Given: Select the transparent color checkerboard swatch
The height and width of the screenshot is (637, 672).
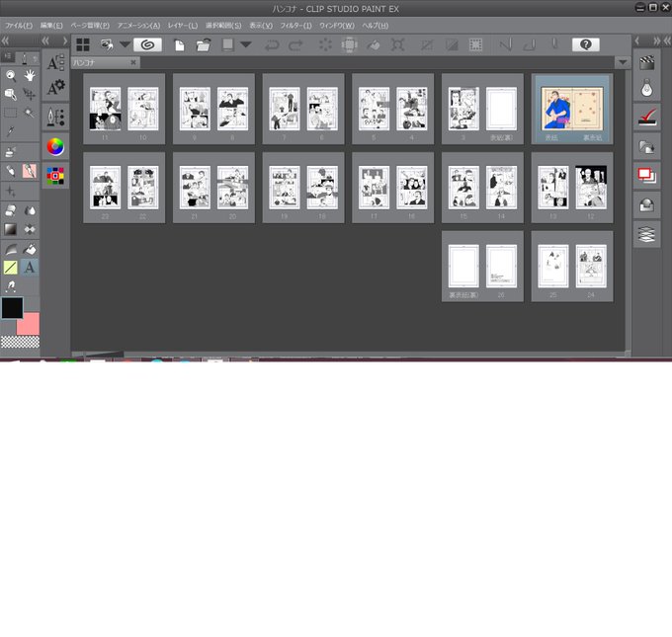Looking at the screenshot, I should pos(20,342).
